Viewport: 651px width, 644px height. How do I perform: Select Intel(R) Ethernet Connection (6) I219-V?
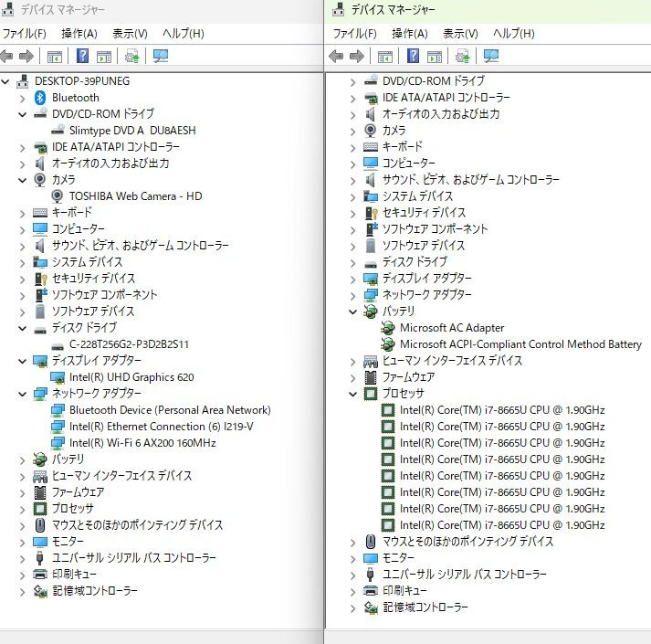point(161,427)
